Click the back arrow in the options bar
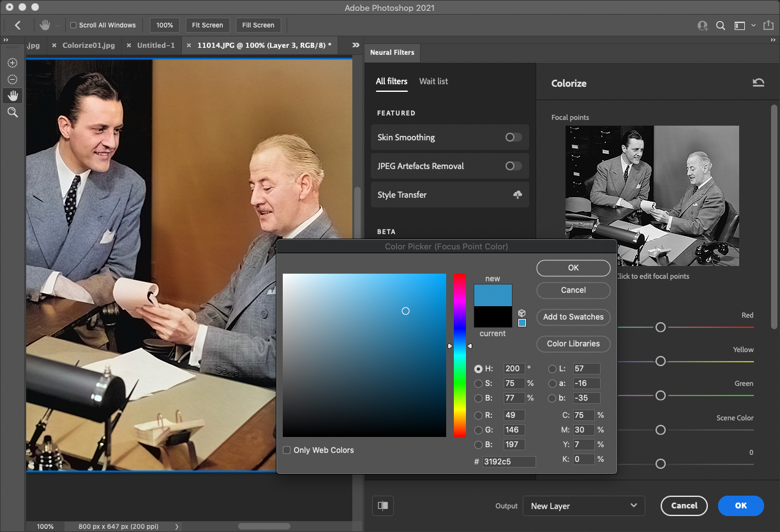780x532 pixels. pos(18,26)
